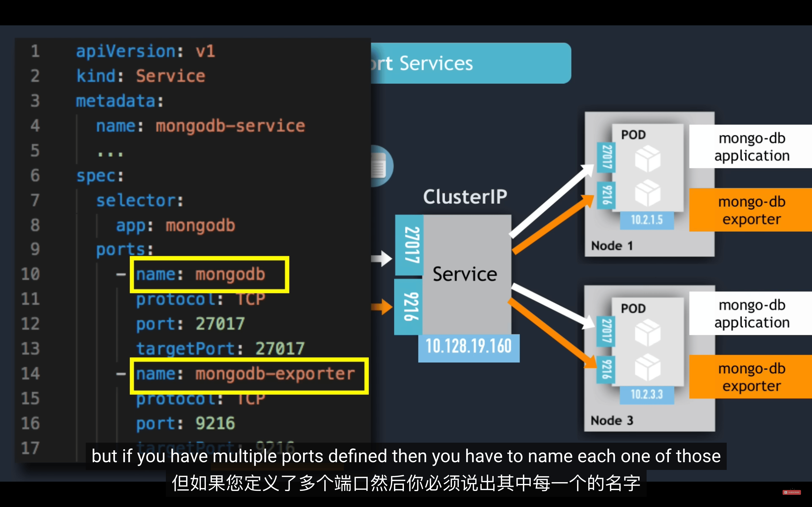This screenshot has height=507, width=812.
Task: Click the 10.2.1.5 pod IP label
Action: pyautogui.click(x=647, y=220)
